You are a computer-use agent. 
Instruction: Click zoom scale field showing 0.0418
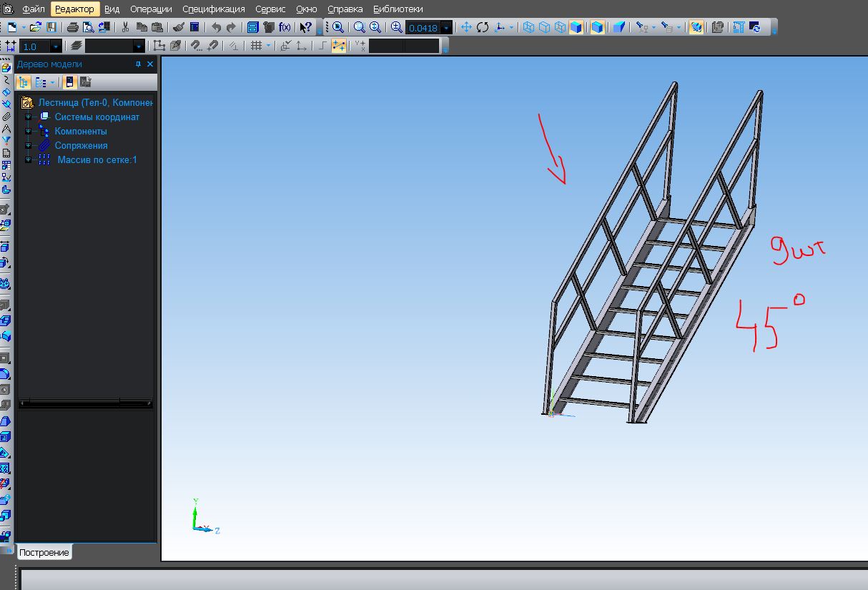(423, 27)
